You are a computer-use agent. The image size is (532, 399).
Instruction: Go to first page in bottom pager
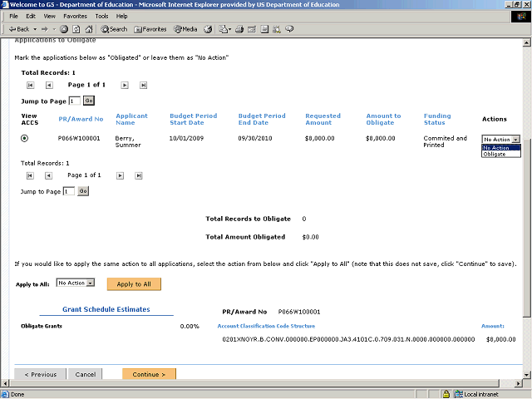(30, 175)
